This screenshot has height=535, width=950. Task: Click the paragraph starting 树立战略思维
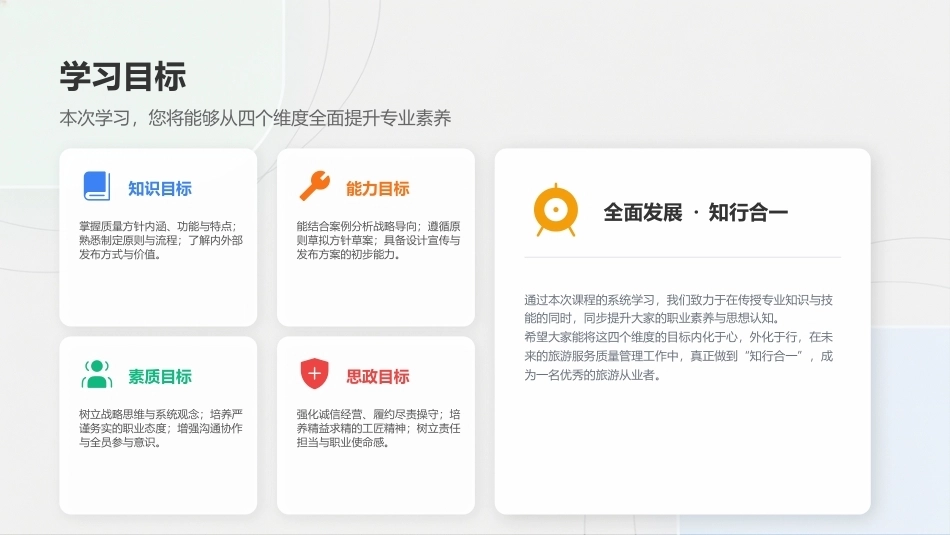click(x=161, y=428)
